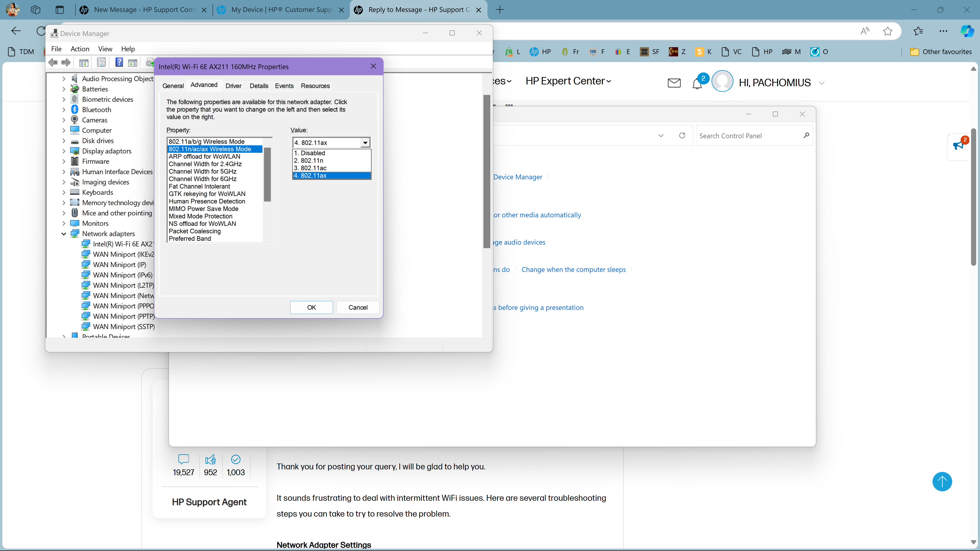Open Device Manager help with the question mark icon
The width and height of the screenshot is (980, 551).
tap(119, 62)
